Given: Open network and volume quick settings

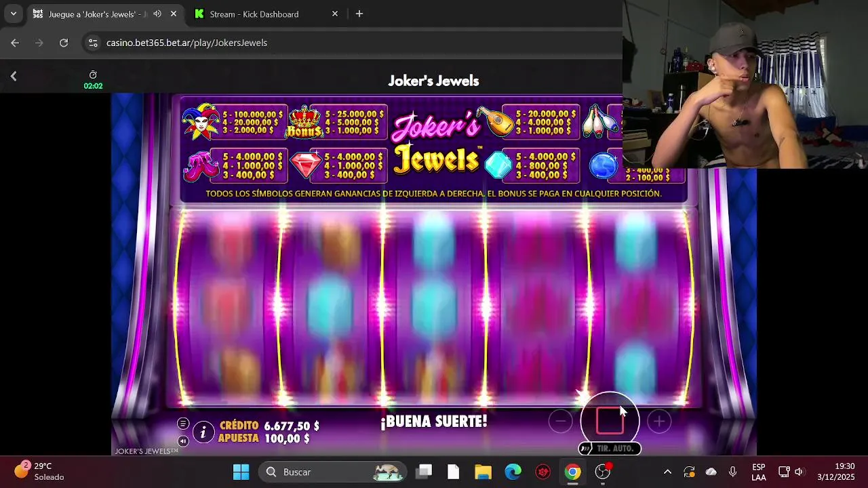Looking at the screenshot, I should [x=791, y=472].
